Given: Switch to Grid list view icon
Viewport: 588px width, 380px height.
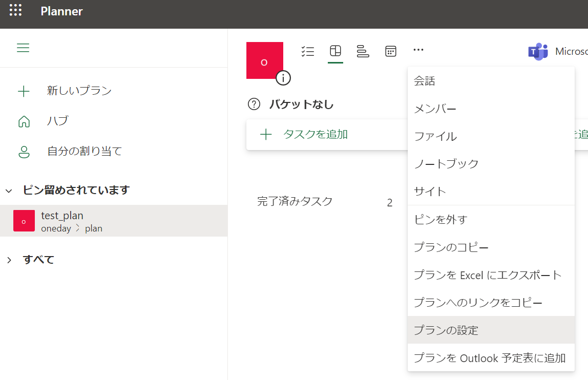Looking at the screenshot, I should tap(307, 51).
